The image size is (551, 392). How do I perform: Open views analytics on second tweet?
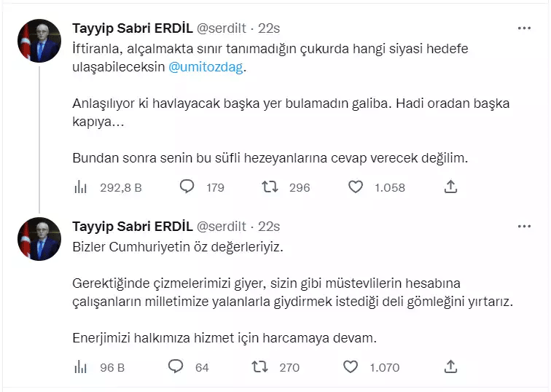[x=81, y=366]
